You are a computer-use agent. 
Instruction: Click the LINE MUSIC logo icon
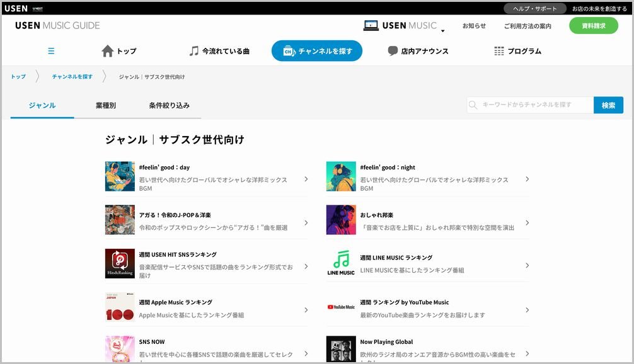pos(341,263)
